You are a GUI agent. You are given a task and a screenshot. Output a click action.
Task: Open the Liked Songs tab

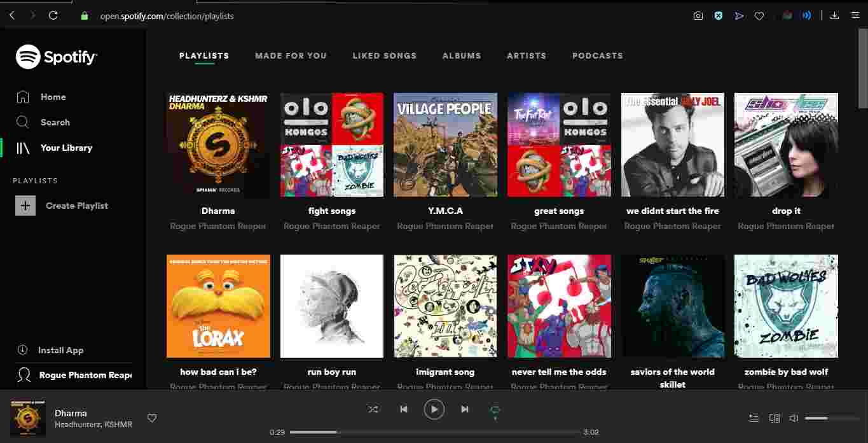385,56
